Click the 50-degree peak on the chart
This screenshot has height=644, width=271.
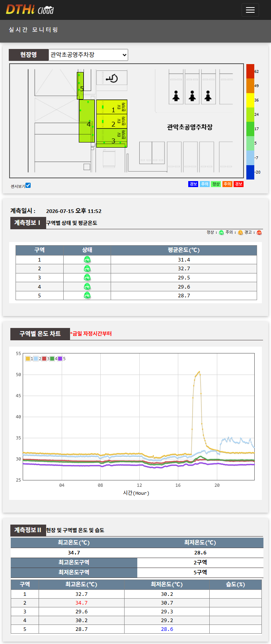coord(199,372)
